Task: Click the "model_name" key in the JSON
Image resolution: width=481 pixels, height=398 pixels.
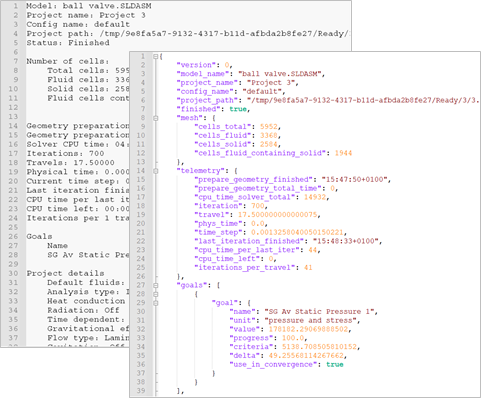Action: pyautogui.click(x=203, y=74)
